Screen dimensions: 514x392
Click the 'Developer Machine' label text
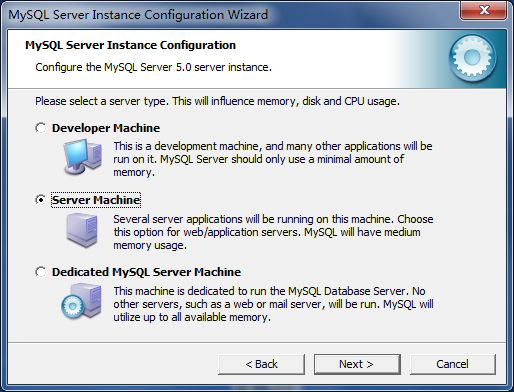pos(106,128)
